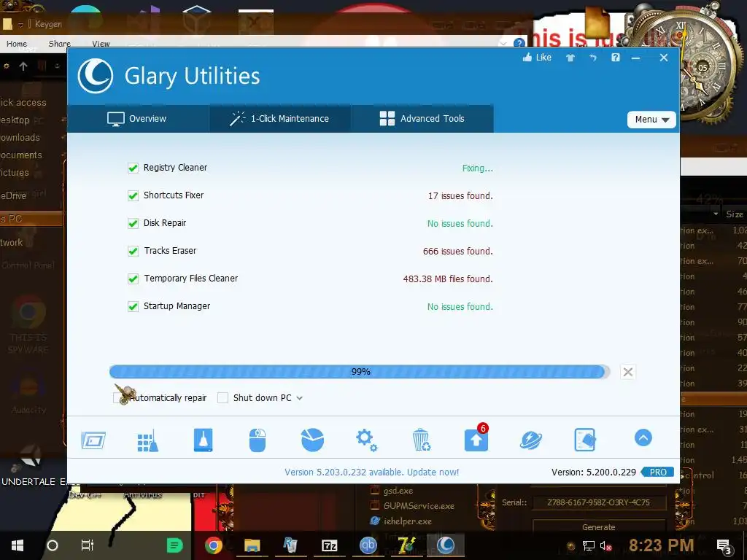Viewport: 747px width, 560px height.
Task: Click the Generate button in keygen window
Action: [598, 527]
